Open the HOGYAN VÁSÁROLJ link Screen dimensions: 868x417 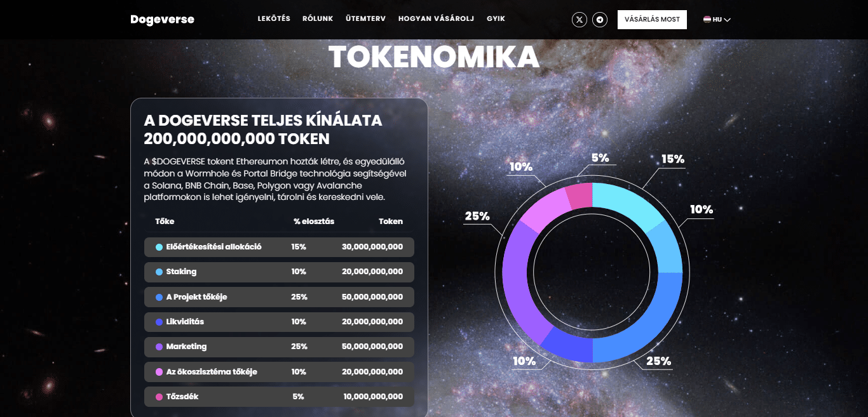[435, 18]
